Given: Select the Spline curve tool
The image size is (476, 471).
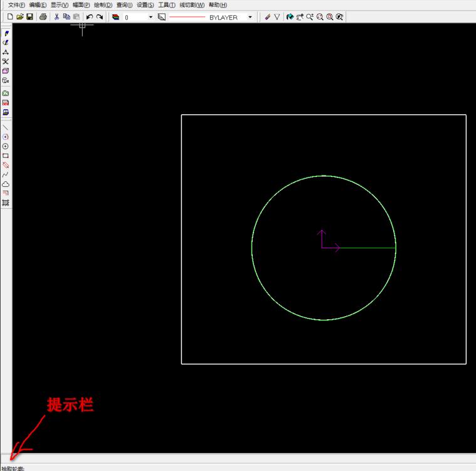Looking at the screenshot, I should (x=6, y=175).
